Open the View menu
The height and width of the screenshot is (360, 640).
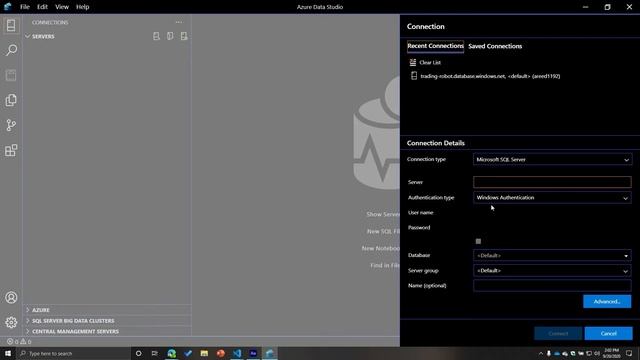tap(62, 7)
